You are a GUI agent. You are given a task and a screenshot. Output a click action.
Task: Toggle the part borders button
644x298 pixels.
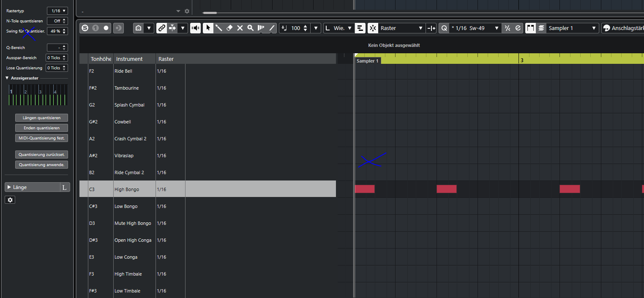tap(530, 28)
